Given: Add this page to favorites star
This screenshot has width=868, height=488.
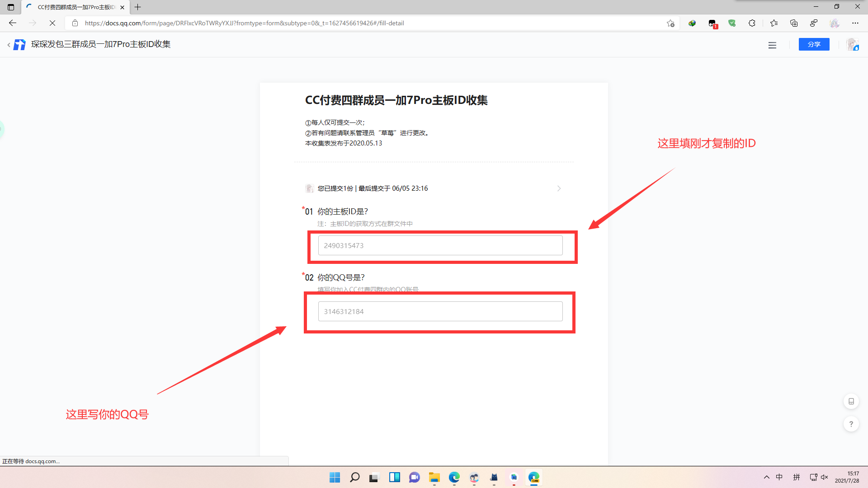Looking at the screenshot, I should pos(670,23).
